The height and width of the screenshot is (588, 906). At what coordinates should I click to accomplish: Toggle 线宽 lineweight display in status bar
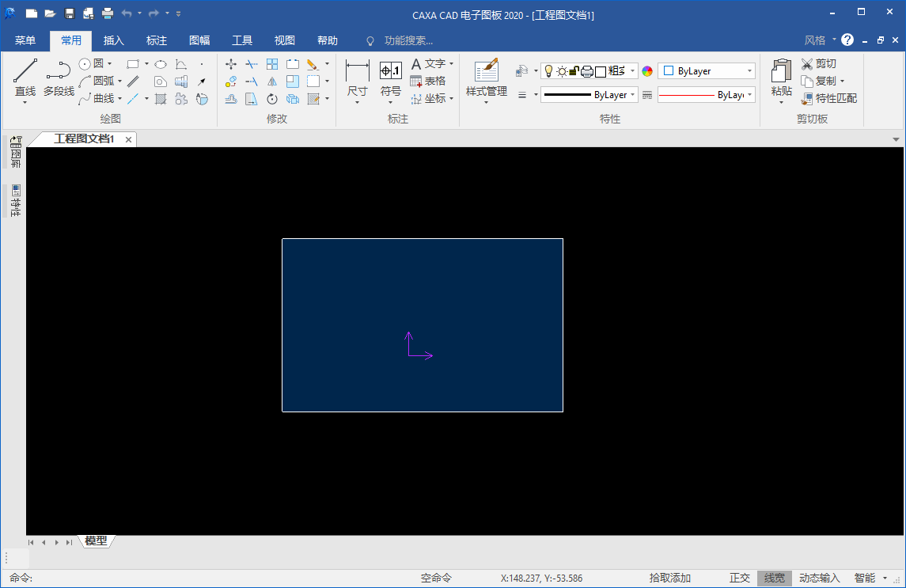click(774, 579)
